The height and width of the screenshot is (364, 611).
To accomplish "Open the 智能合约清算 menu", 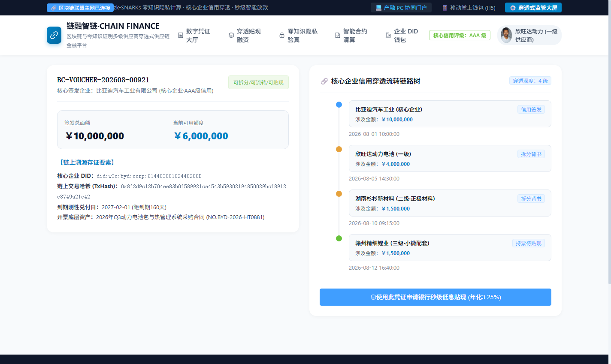I will coord(351,35).
